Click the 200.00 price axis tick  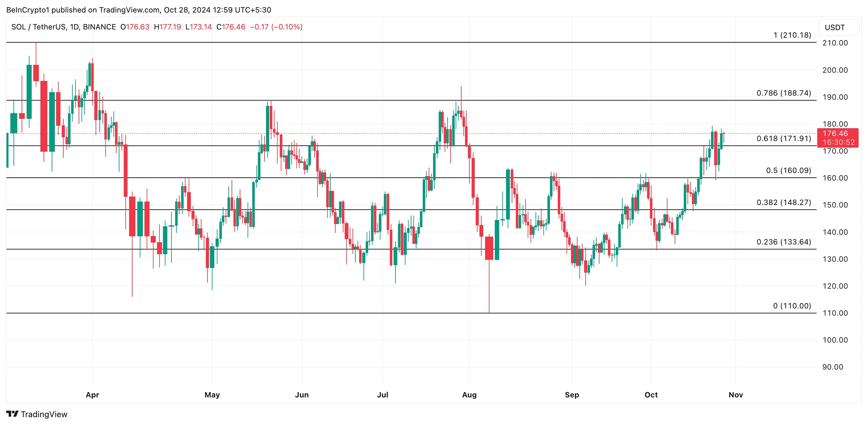pyautogui.click(x=835, y=70)
